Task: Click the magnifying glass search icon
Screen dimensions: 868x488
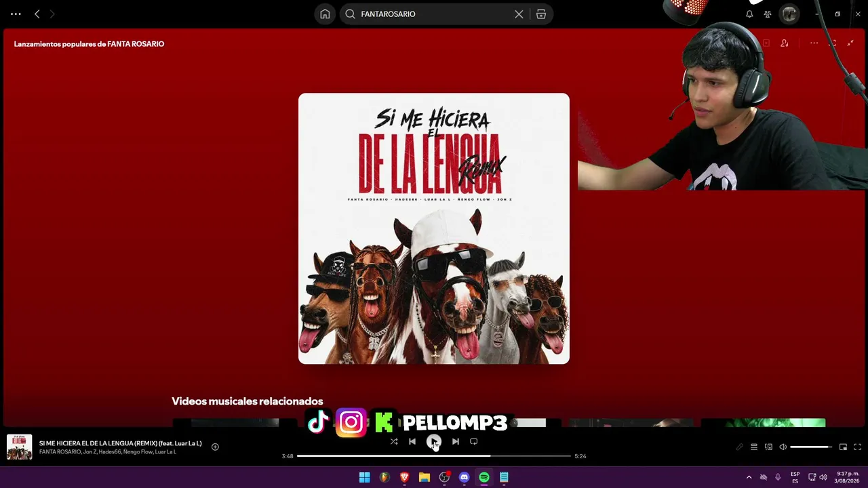Action: [x=350, y=14]
